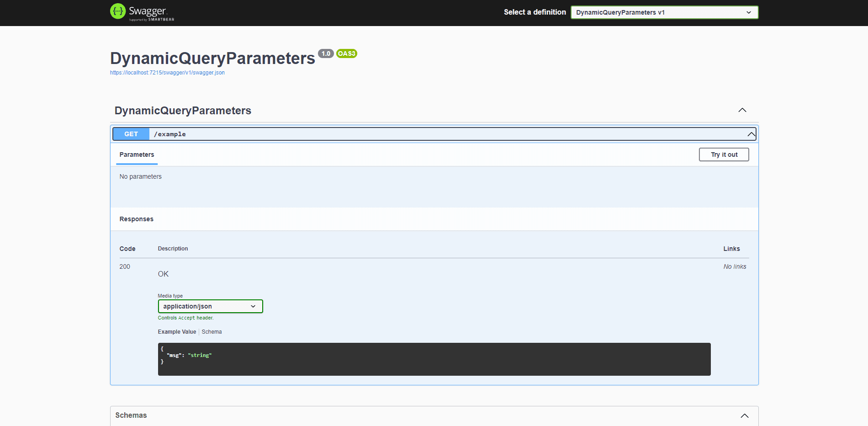Open the application/json media type dropdown

coord(210,306)
